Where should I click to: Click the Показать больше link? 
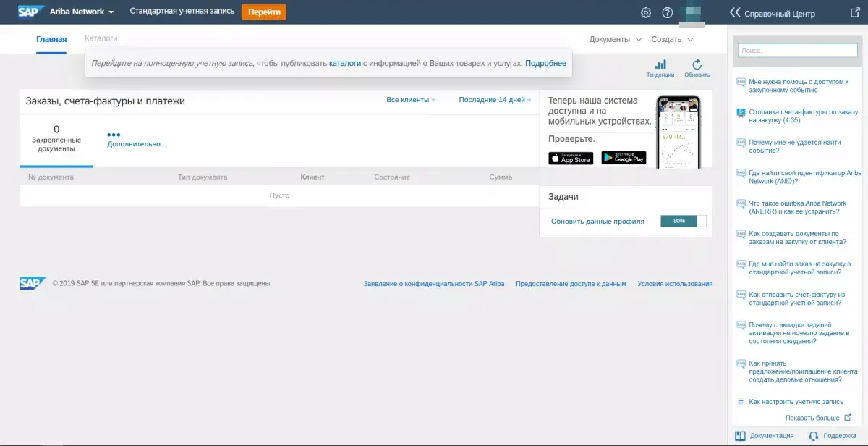(812, 418)
